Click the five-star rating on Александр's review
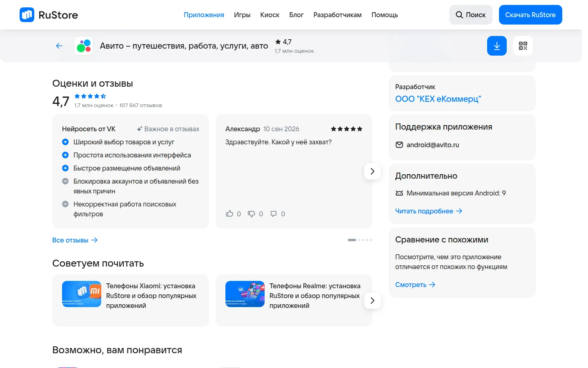588x368 pixels. coord(347,129)
